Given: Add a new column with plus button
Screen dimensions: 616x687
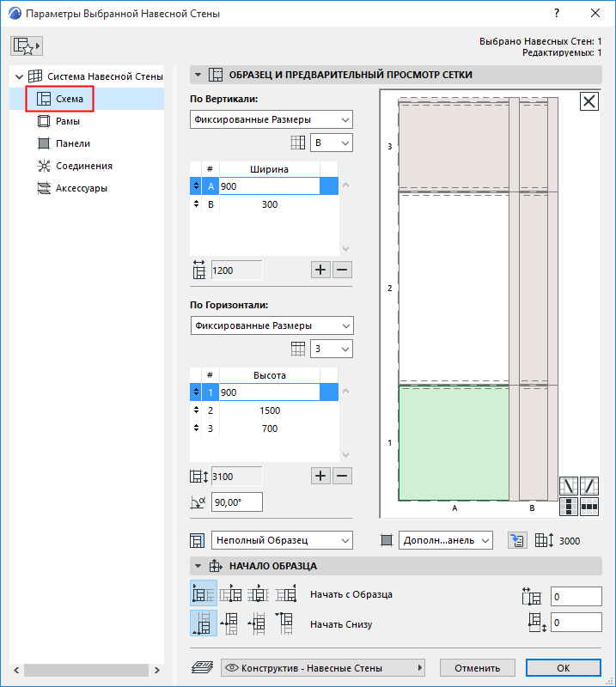Looking at the screenshot, I should click(320, 270).
